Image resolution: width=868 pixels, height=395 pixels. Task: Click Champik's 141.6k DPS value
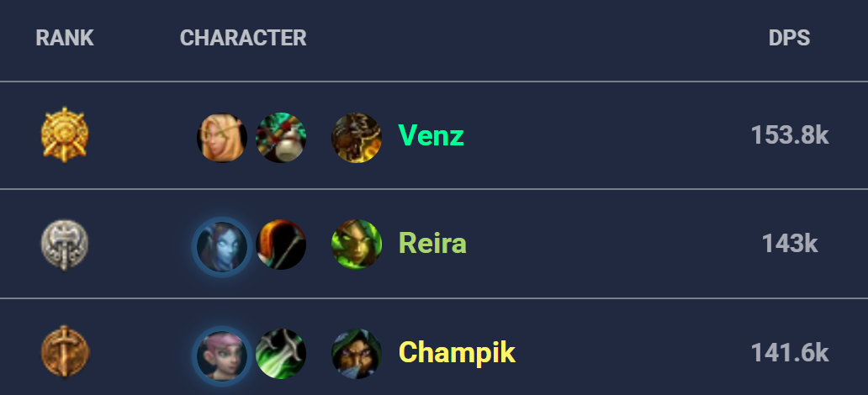click(790, 353)
